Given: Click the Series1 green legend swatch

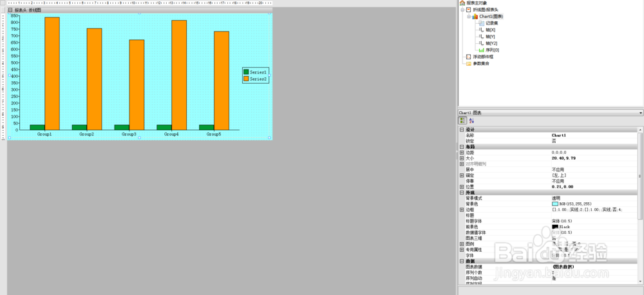Looking at the screenshot, I should 246,72.
